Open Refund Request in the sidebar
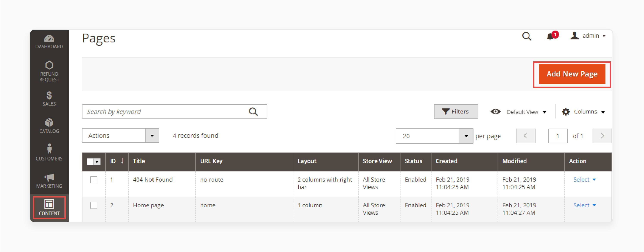 (x=49, y=72)
